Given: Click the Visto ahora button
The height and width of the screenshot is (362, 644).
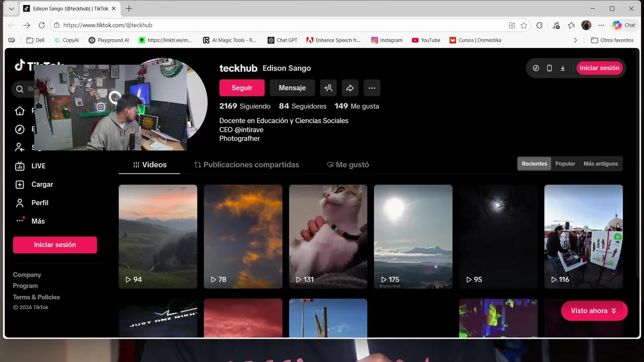Looking at the screenshot, I should [594, 311].
